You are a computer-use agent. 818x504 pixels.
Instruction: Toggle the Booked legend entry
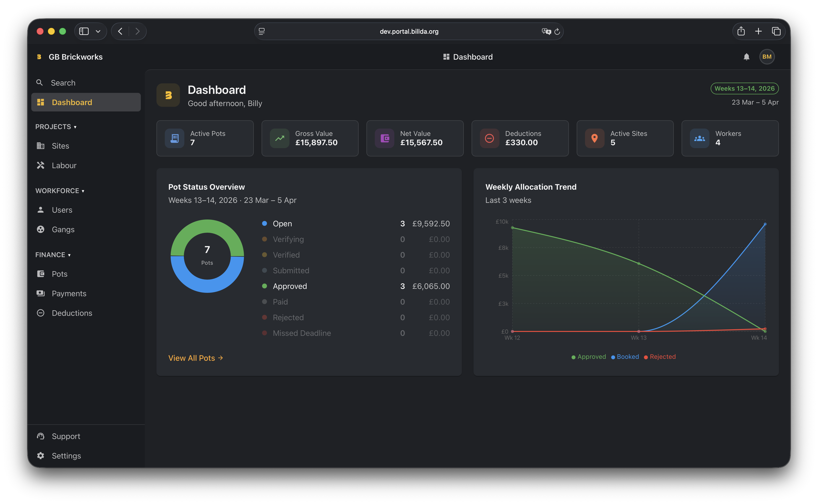point(625,357)
